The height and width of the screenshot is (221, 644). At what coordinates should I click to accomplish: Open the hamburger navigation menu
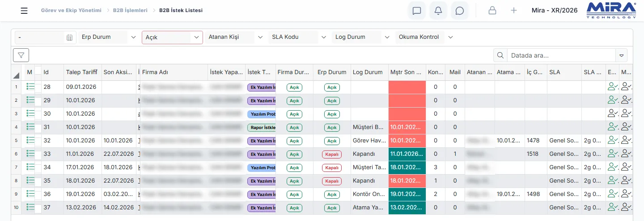pos(24,11)
